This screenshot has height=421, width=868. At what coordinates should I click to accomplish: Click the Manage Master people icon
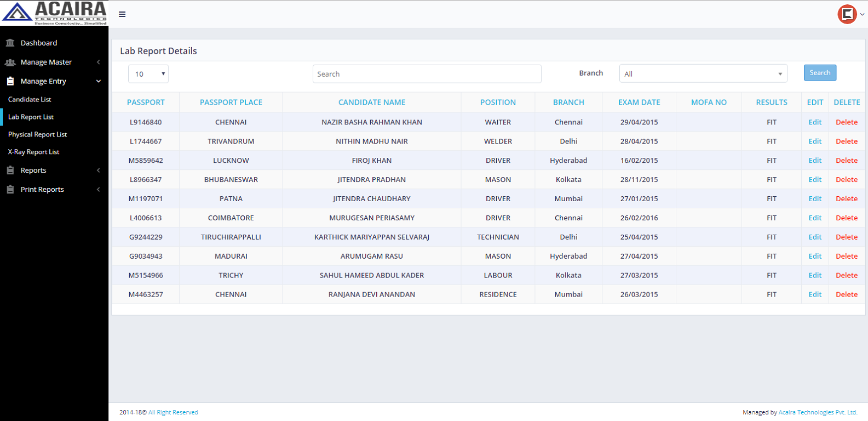(x=10, y=62)
